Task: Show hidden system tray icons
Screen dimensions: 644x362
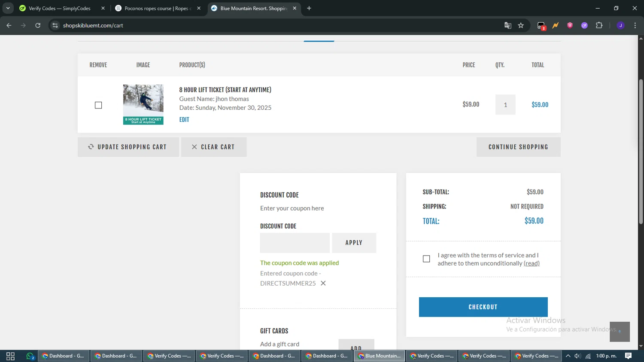Action: pos(568,356)
